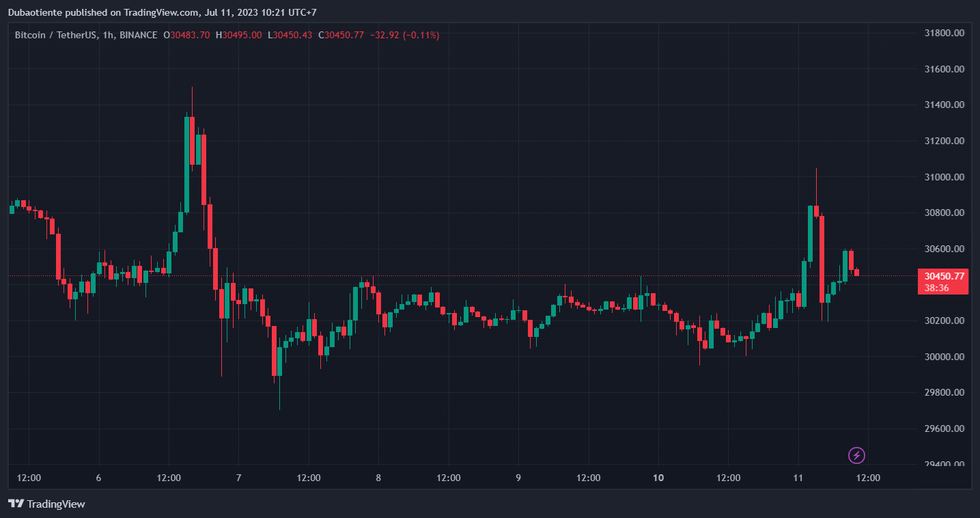Click the 38:36 candle countdown timer

pos(936,288)
